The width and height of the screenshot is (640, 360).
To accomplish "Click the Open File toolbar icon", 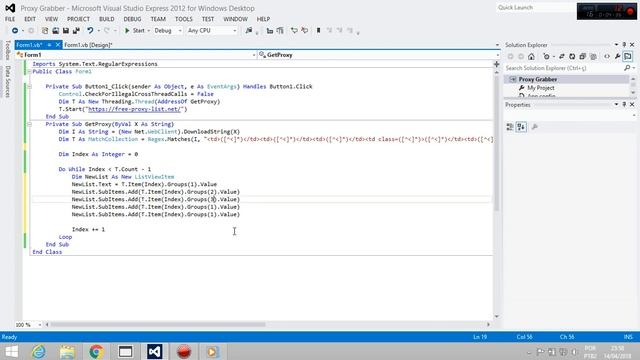I will click(56, 31).
